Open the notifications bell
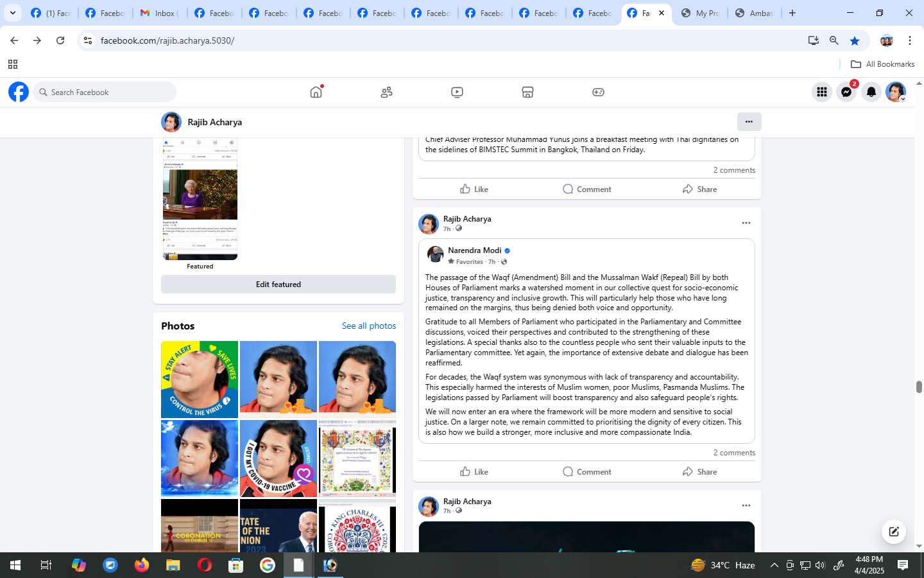Image resolution: width=924 pixels, height=578 pixels. tap(871, 92)
